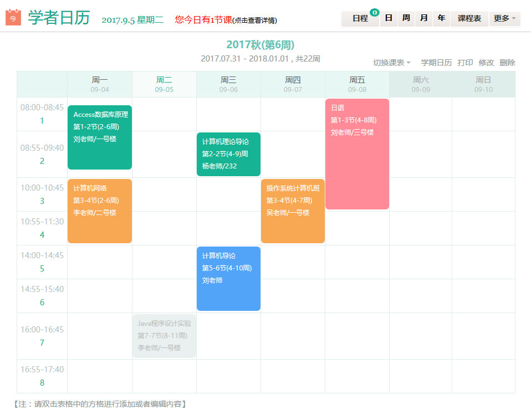The width and height of the screenshot is (531, 420).
Task: Expand the 更多 dropdown menu
Action: [504, 18]
